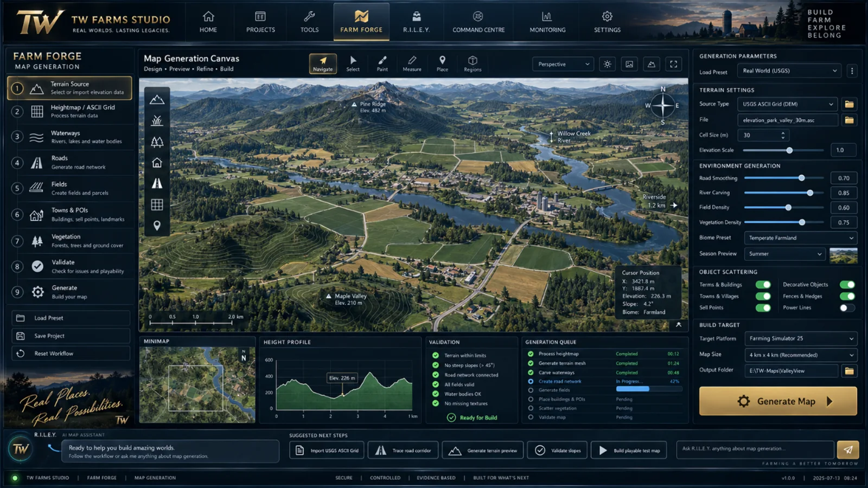
Task: Open Source Type dropdown
Action: [x=787, y=104]
